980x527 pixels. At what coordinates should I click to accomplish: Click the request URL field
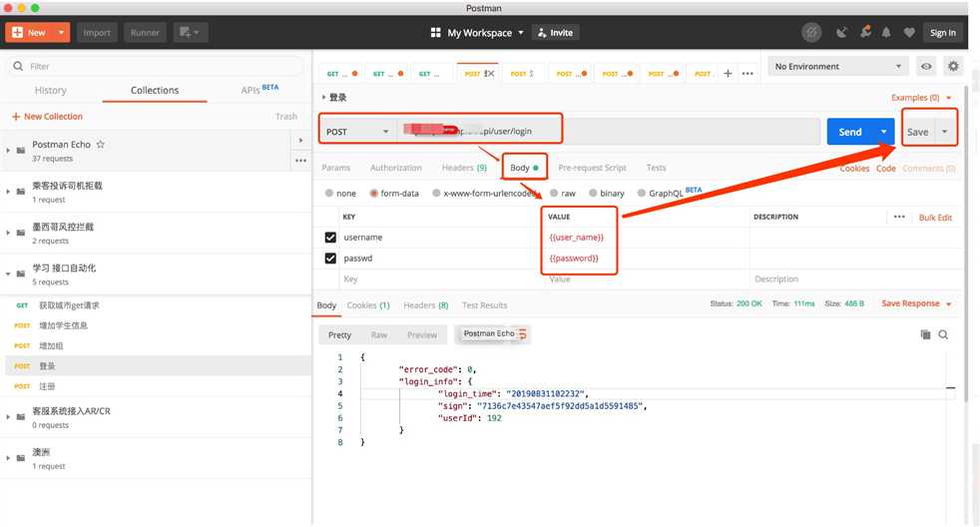click(x=608, y=132)
